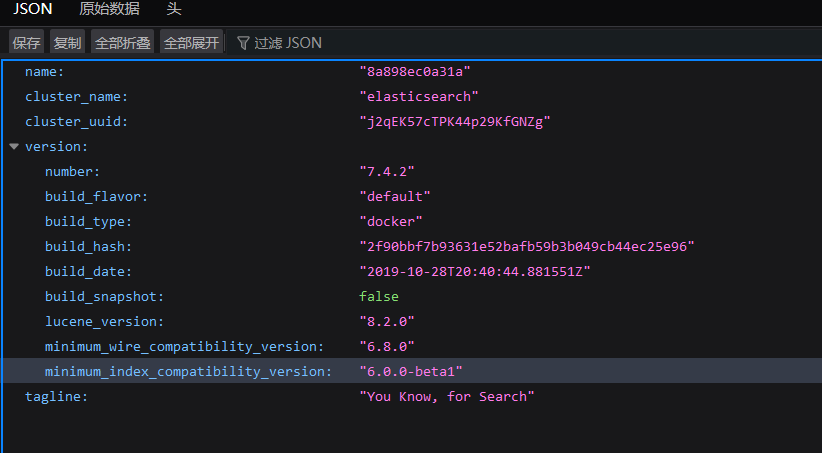The height and width of the screenshot is (453, 822).
Task: Select the minimum_index_compatibility_version key
Action: point(188,372)
